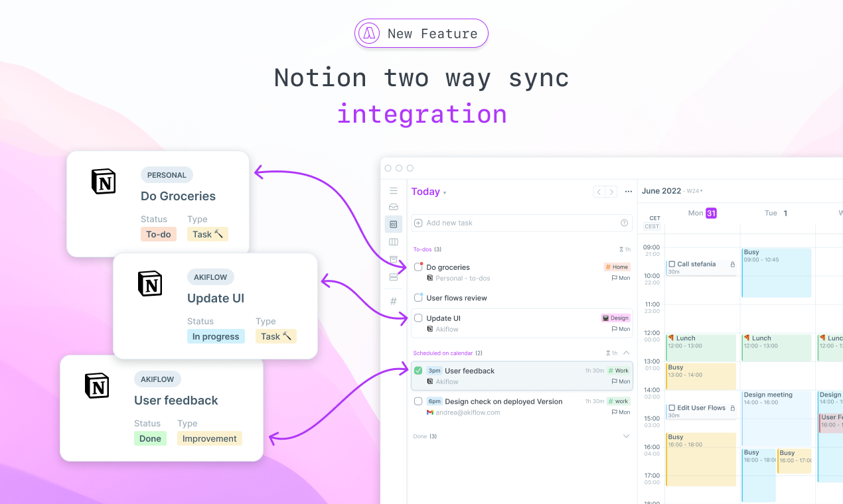
Task: Click Notion icon under User feedback task row
Action: [430, 381]
